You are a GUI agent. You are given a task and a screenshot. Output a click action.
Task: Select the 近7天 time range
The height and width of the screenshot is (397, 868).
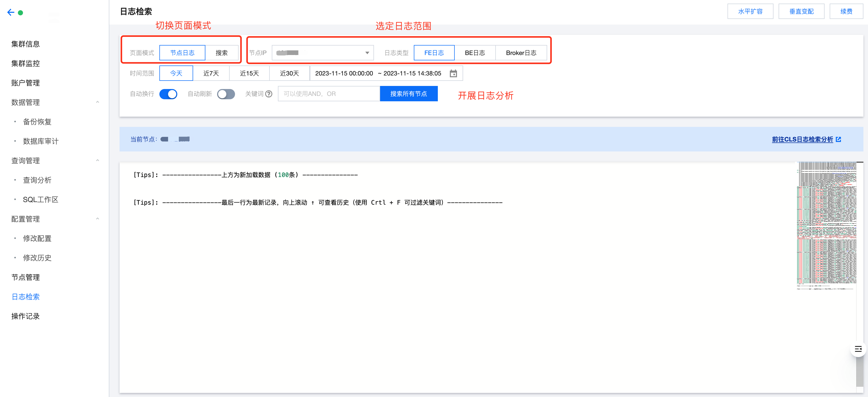211,73
